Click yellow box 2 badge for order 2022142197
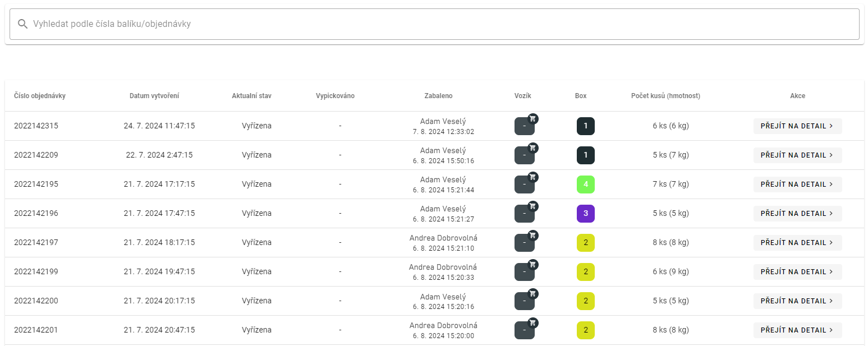Image resolution: width=868 pixels, height=346 pixels. 585,243
